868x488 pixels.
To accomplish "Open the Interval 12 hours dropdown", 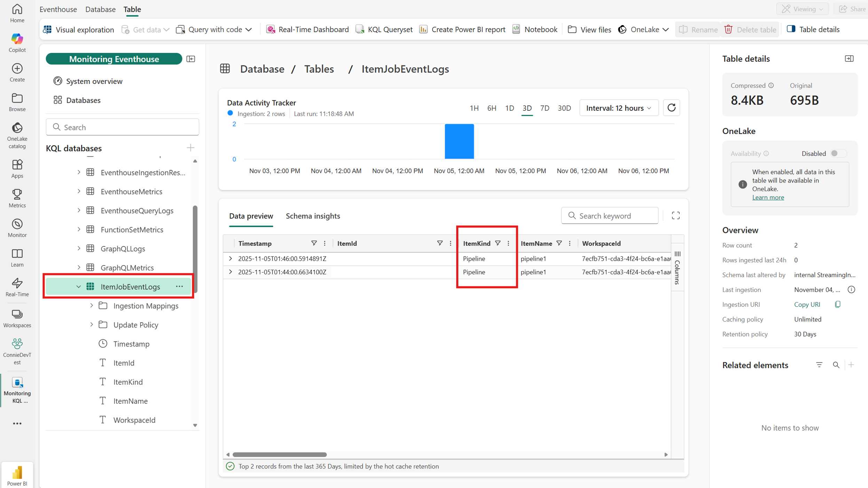I will (x=618, y=108).
